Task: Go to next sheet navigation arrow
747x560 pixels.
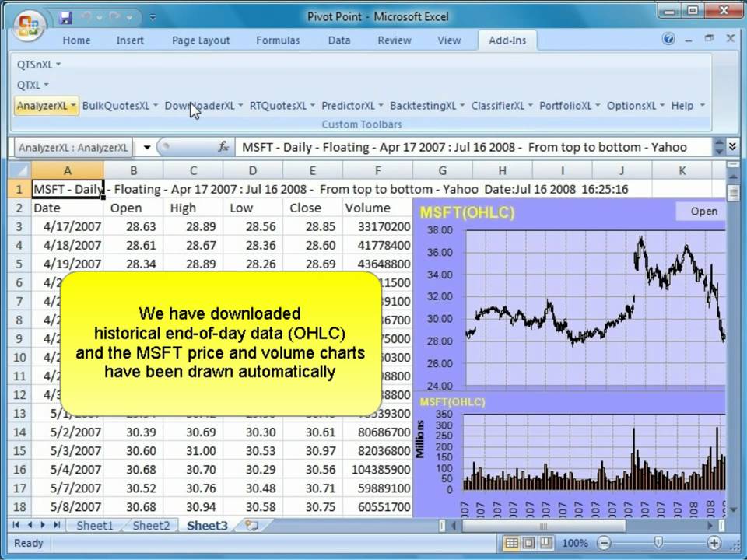Action: coord(43,525)
